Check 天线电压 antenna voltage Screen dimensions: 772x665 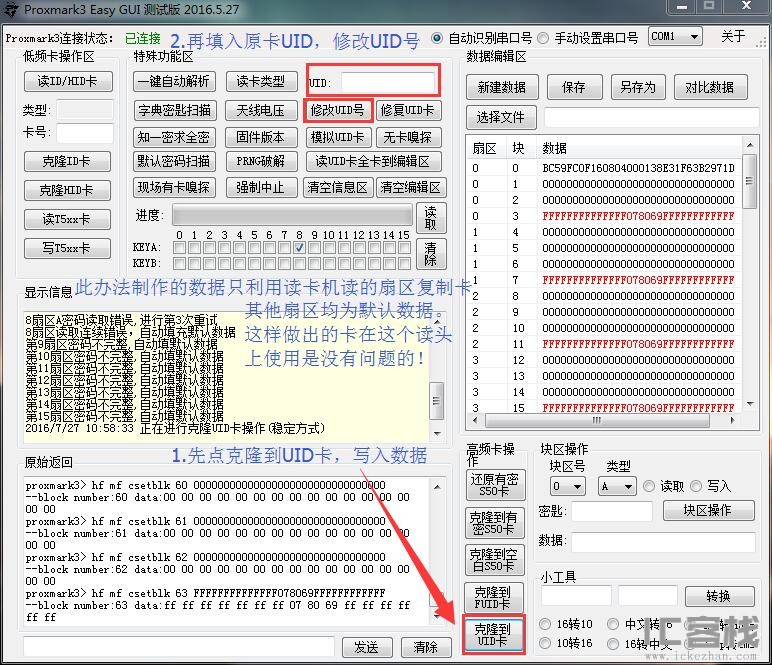[261, 110]
